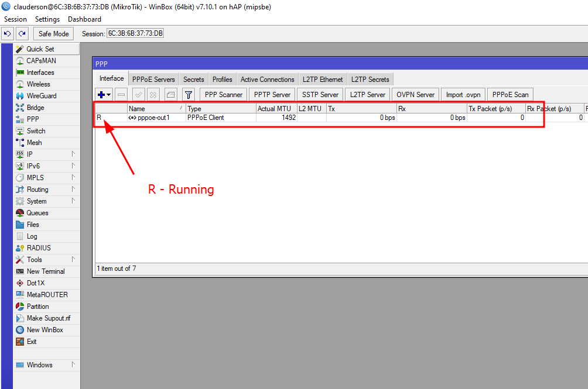This screenshot has width=588, height=389.
Task: Toggle the Safe Mode button
Action: pyautogui.click(x=54, y=33)
